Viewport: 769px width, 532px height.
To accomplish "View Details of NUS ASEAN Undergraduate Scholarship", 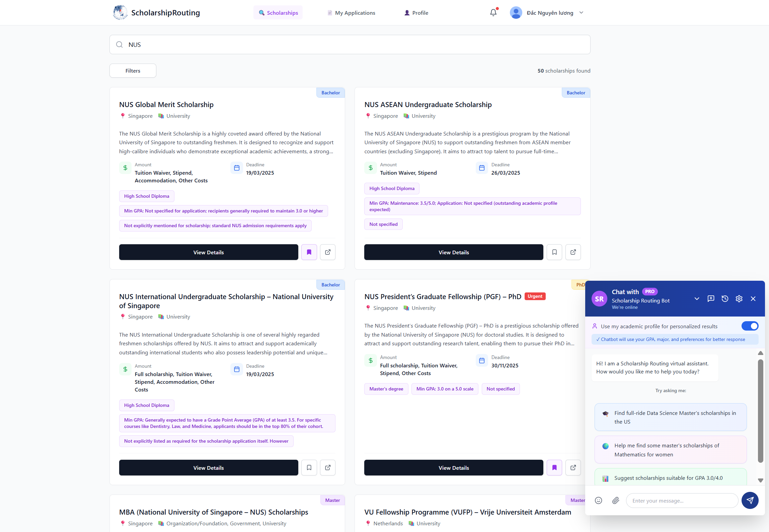I will [454, 252].
